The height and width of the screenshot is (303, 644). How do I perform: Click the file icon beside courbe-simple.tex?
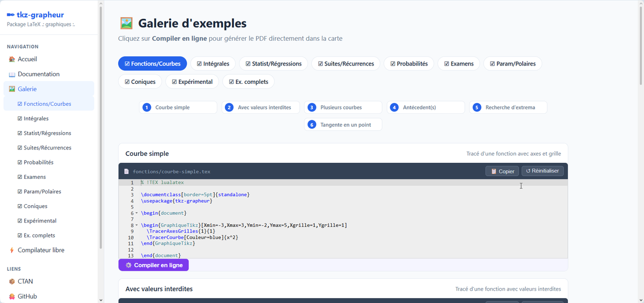click(x=127, y=171)
